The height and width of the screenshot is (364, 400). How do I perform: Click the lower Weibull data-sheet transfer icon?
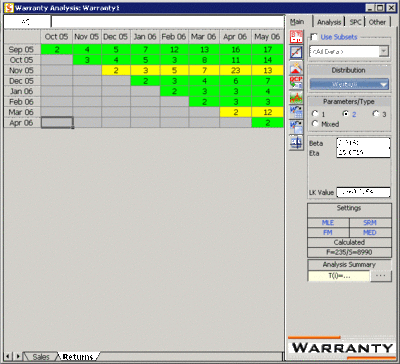click(296, 127)
